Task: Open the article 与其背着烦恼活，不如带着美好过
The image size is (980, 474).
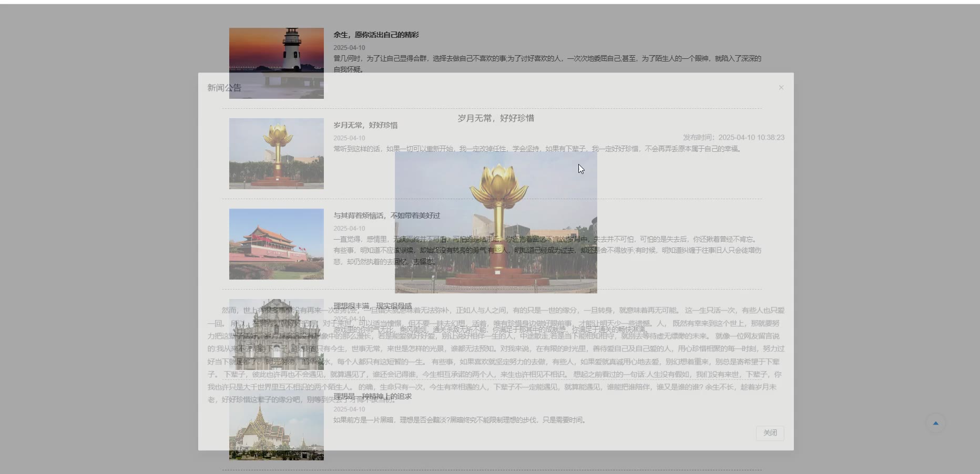Action: pyautogui.click(x=386, y=215)
